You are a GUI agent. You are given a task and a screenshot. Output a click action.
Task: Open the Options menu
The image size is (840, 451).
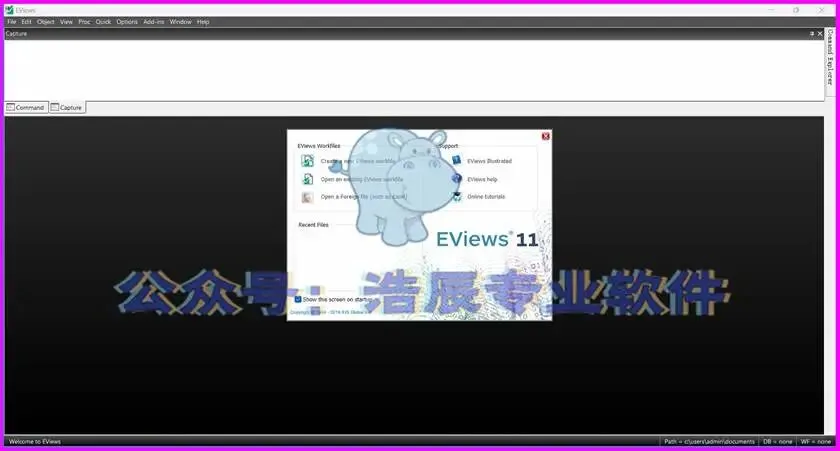(127, 22)
